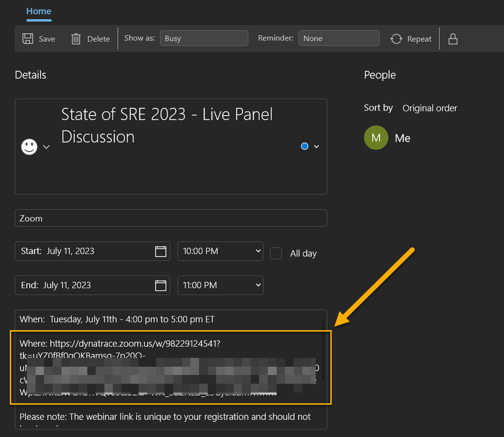
Task: Click the dynatrace.zoom.us webinar link
Action: pos(135,344)
